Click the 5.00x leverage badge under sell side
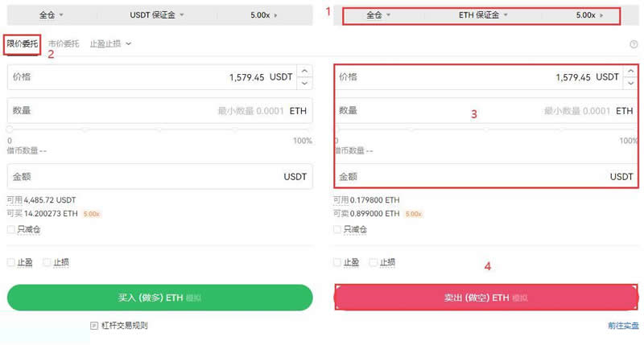644x345 pixels. point(413,214)
